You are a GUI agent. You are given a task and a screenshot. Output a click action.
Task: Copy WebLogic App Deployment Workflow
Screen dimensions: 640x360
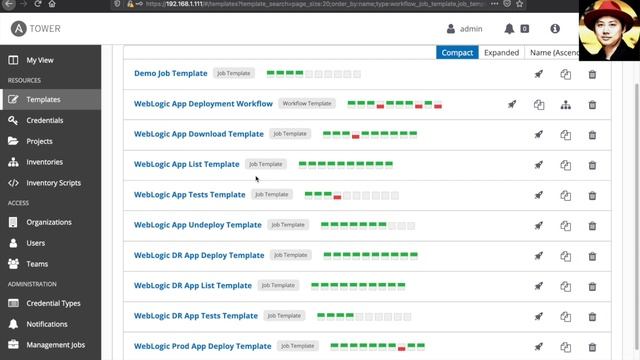coord(539,104)
